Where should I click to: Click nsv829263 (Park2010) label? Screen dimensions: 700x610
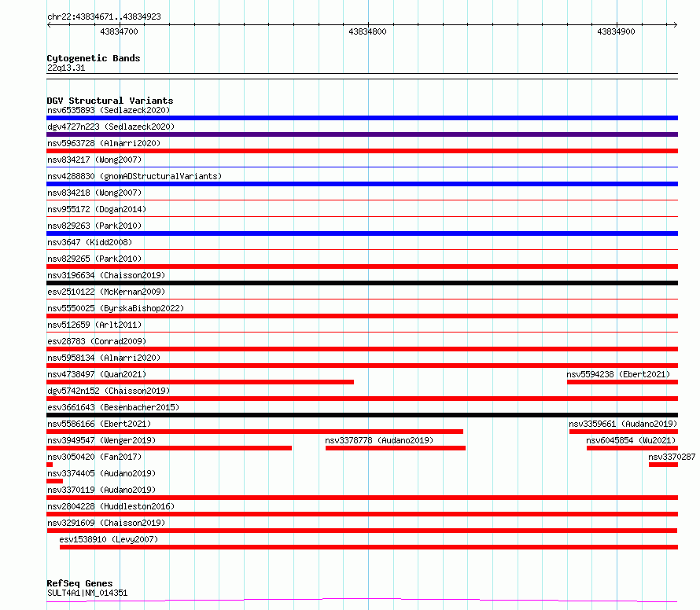tap(94, 226)
